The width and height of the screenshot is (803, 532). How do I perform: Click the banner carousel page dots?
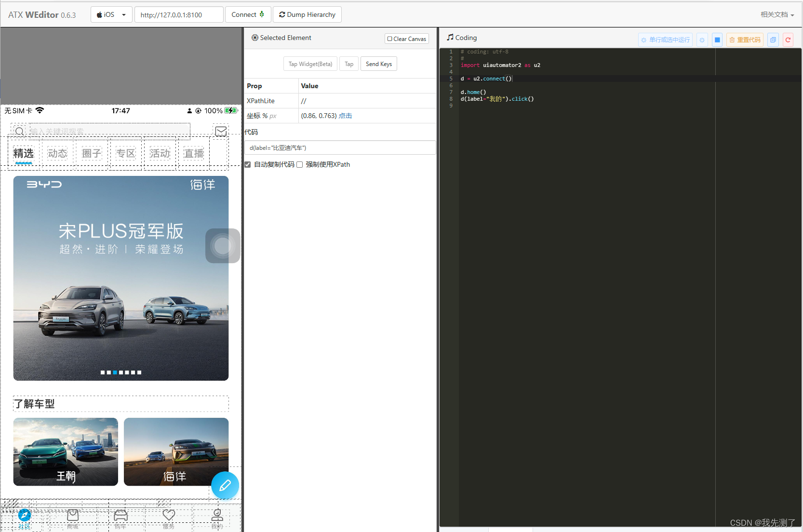121,372
